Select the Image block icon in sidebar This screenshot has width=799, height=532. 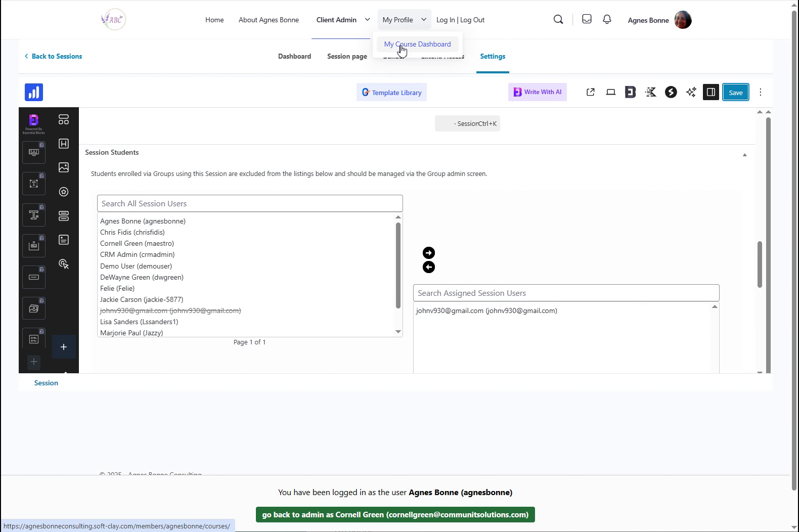(64, 167)
